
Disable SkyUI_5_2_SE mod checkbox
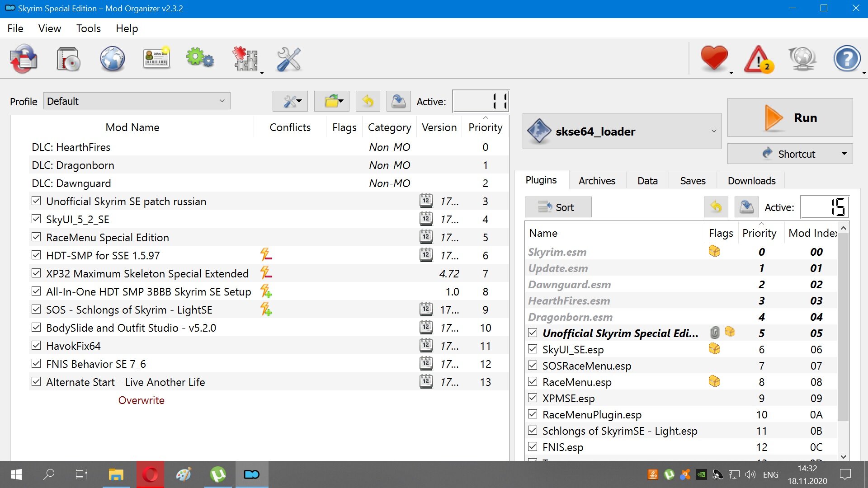[x=36, y=219]
